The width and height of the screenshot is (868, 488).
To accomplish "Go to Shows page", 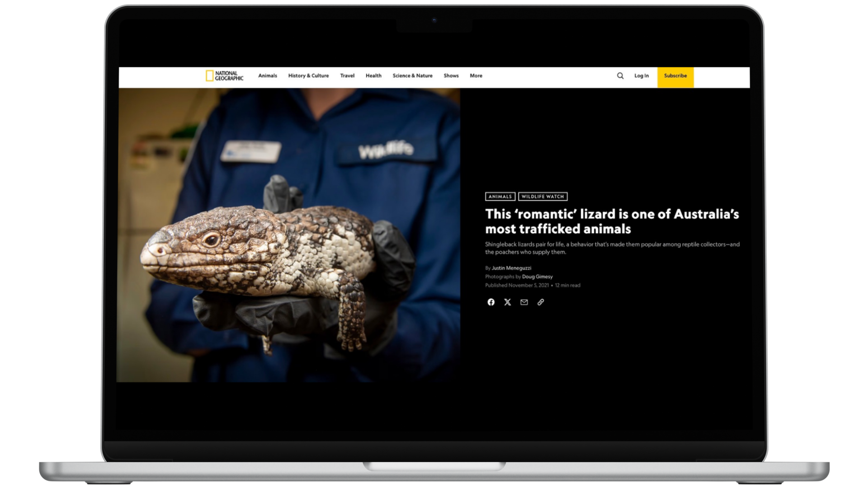I will [x=451, y=76].
